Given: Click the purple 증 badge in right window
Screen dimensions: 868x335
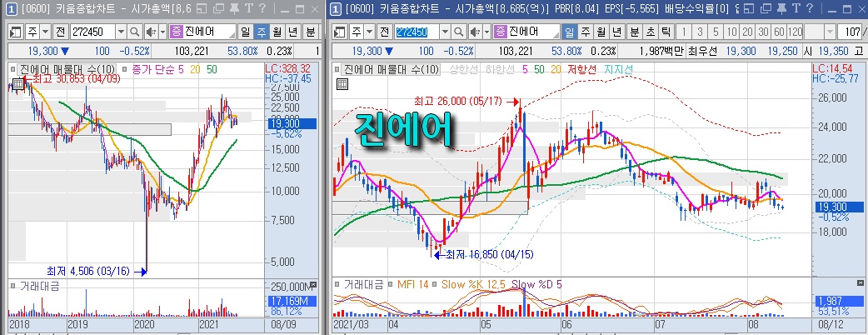Looking at the screenshot, I should (x=500, y=32).
